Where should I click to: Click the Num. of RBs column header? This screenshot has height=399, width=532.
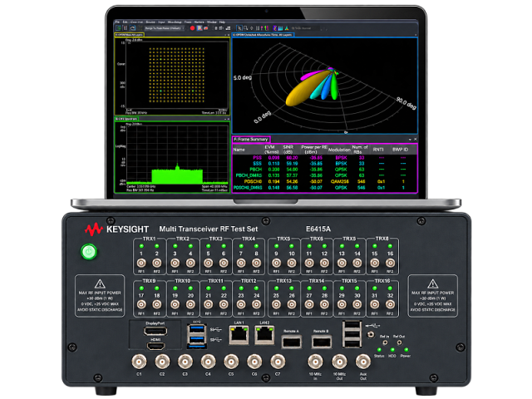(x=360, y=150)
